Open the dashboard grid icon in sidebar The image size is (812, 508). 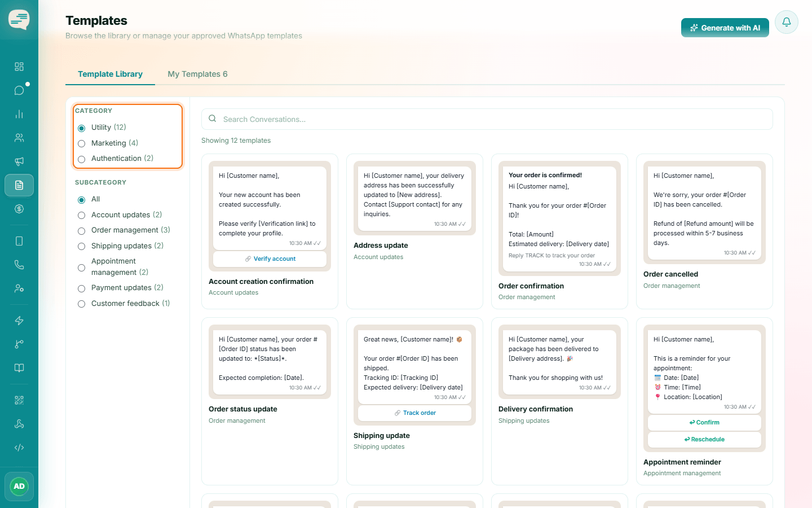[x=19, y=67]
